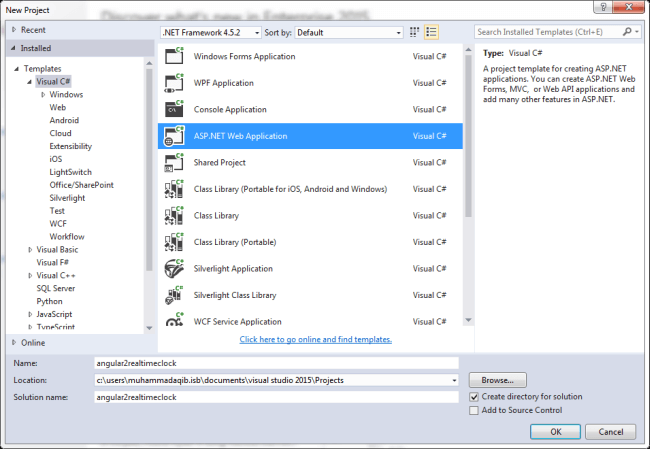Click the Class Library (Portable) template icon
This screenshot has width=650, height=449.
(174, 242)
